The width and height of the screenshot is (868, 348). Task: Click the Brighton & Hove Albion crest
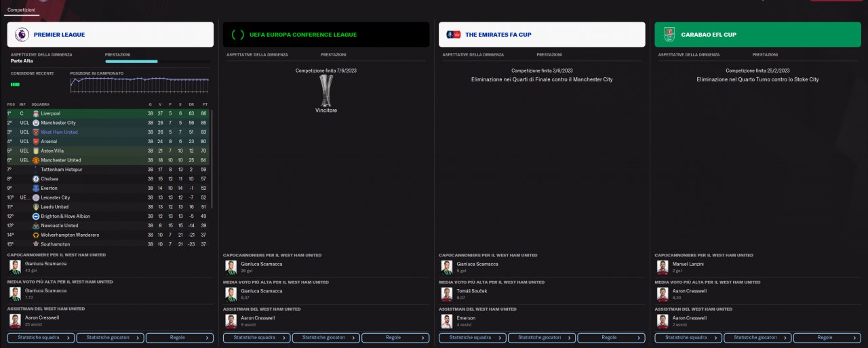coord(36,216)
